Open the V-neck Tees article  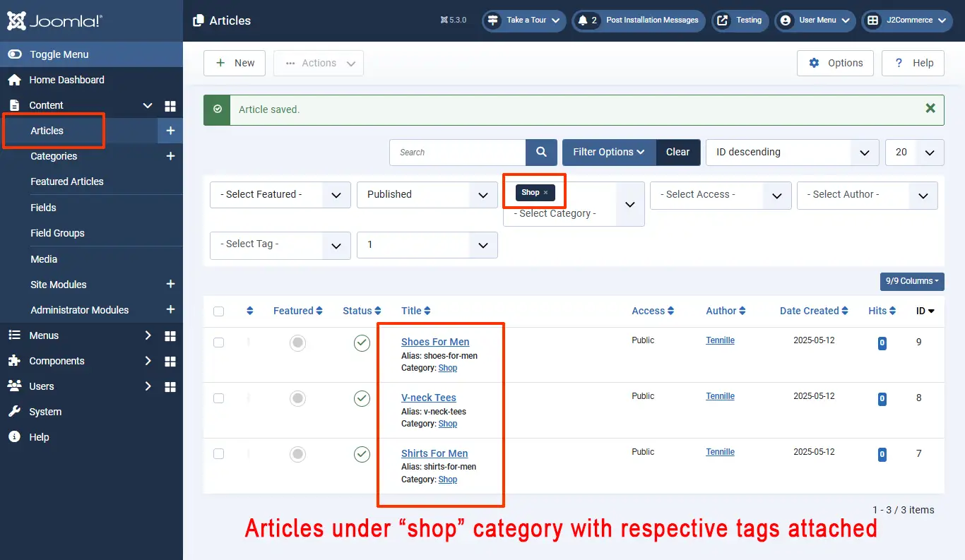click(x=429, y=398)
